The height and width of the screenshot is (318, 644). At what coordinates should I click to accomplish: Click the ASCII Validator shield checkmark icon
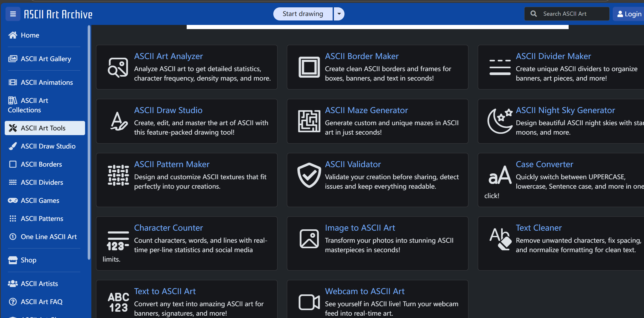pos(309,175)
